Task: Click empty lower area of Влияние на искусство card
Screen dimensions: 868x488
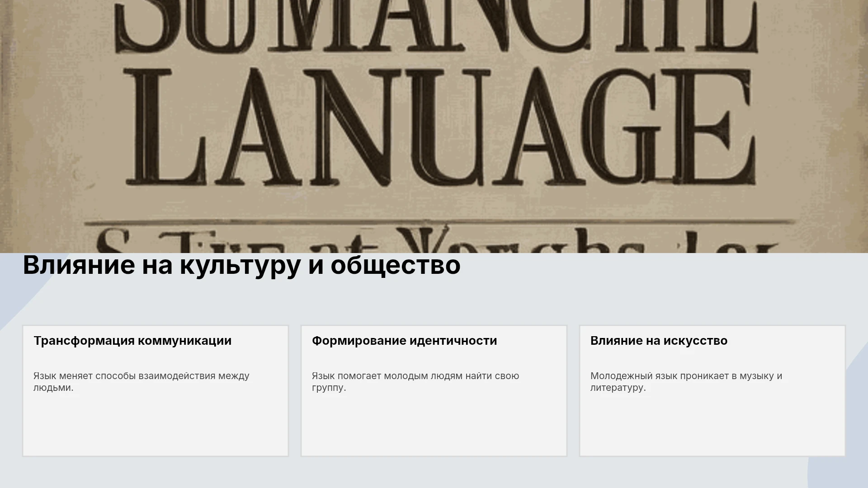Action: 712,425
